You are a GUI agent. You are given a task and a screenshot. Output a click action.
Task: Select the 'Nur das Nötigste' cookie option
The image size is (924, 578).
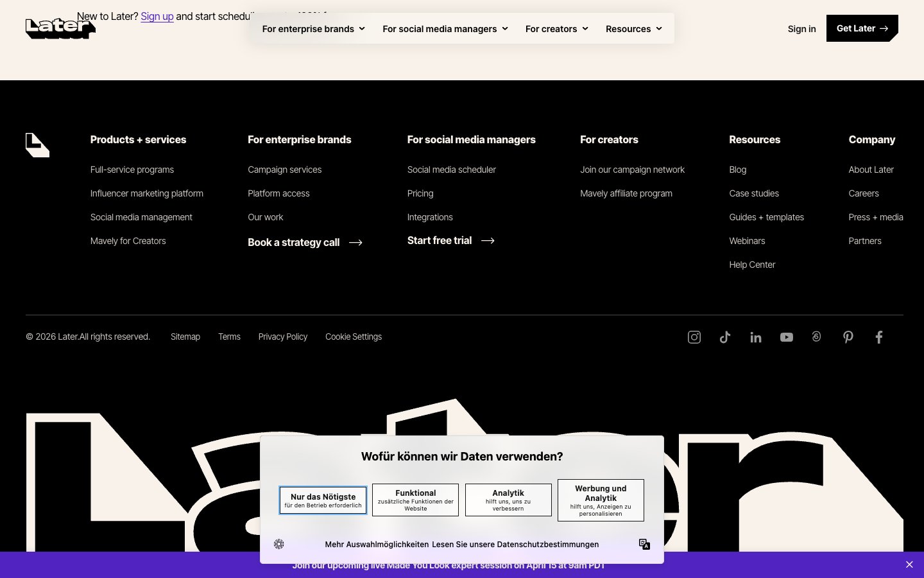pyautogui.click(x=323, y=500)
